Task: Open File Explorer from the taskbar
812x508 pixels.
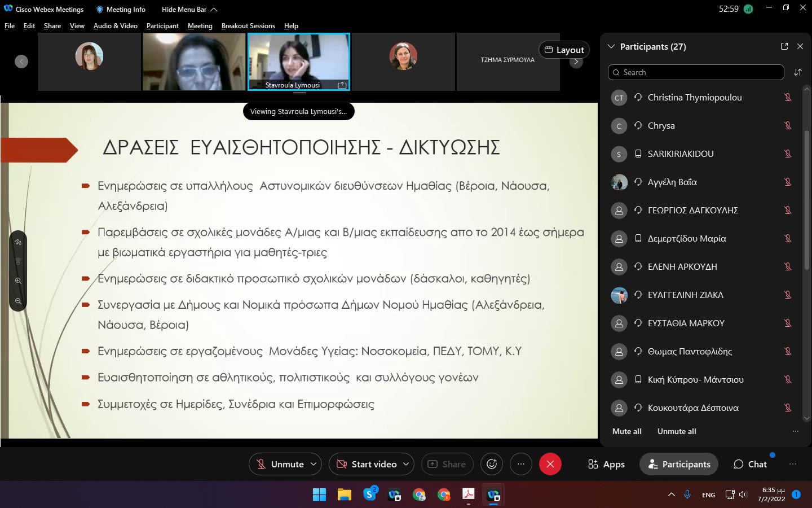Action: (345, 494)
